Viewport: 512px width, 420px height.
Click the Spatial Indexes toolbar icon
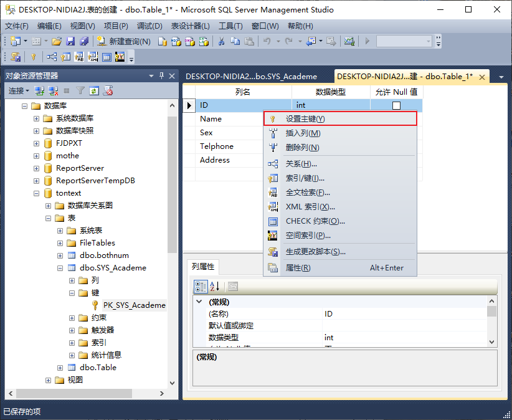coord(120,57)
